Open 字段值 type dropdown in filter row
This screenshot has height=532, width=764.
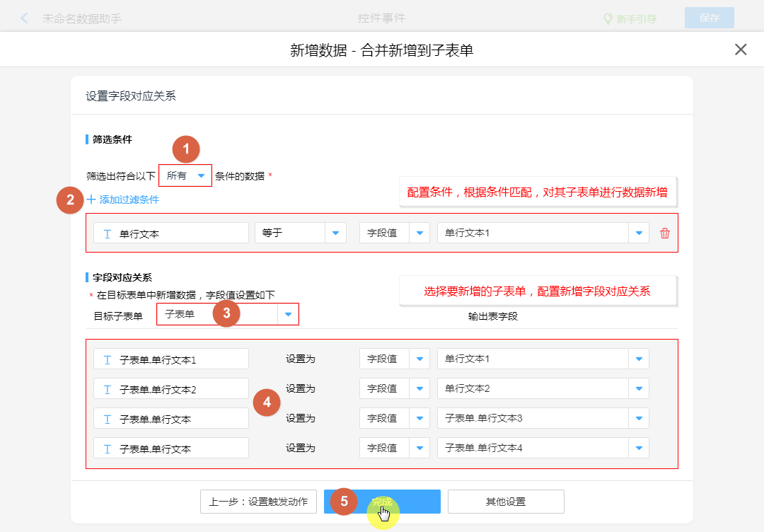[419, 233]
